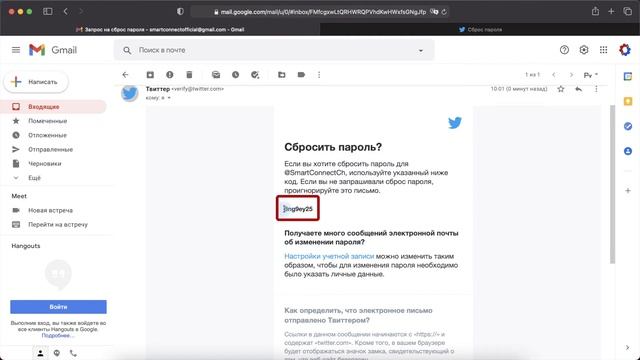Open Google Calendar side panel icon

click(x=628, y=76)
